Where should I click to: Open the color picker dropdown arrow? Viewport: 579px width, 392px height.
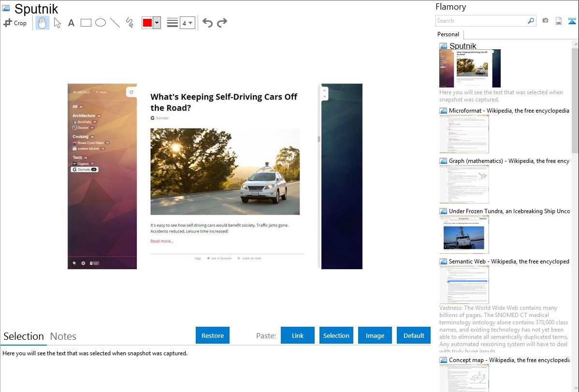[x=157, y=23]
